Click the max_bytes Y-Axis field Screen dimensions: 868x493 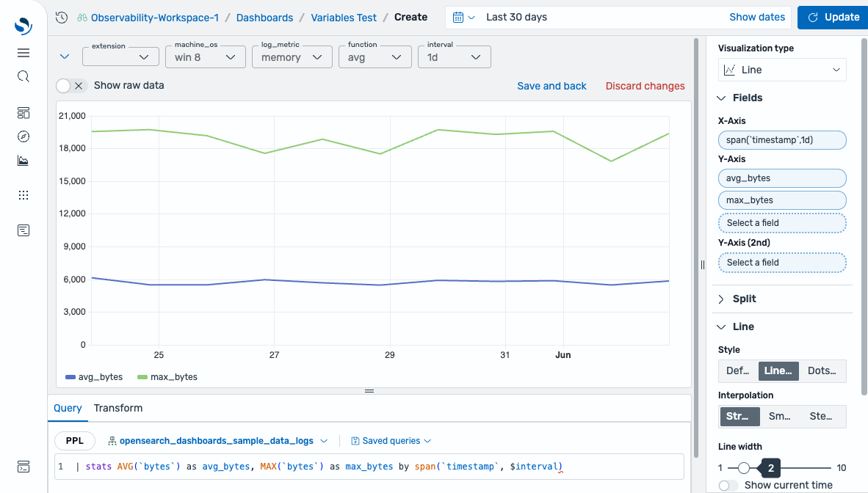pyautogui.click(x=782, y=200)
